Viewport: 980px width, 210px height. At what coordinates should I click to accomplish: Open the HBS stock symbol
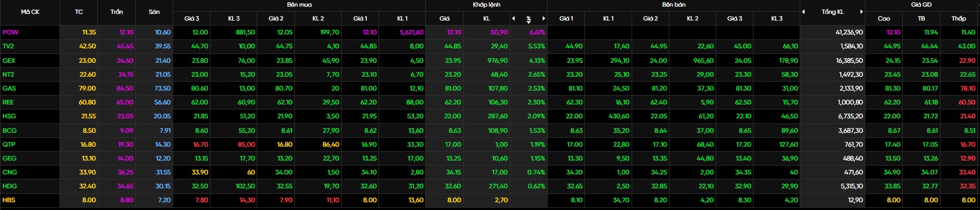(9, 200)
